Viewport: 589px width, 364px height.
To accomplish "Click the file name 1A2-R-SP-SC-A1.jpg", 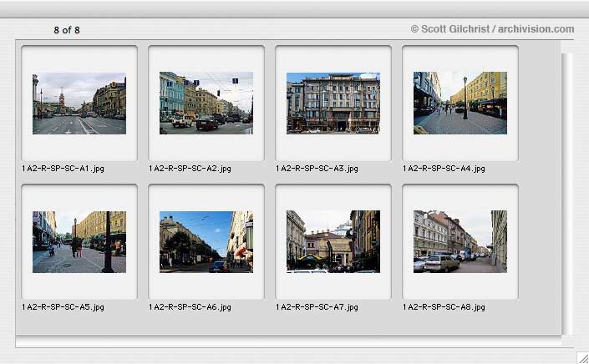I will (x=63, y=169).
